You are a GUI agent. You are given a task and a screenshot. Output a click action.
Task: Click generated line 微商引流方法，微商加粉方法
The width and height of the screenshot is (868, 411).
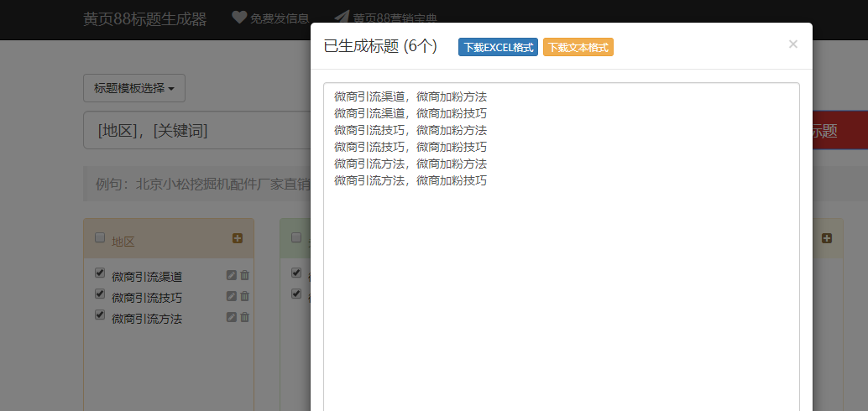(410, 164)
